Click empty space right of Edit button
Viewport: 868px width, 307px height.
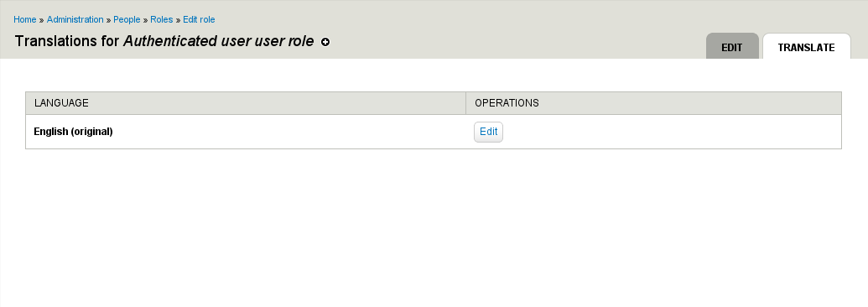(x=670, y=132)
